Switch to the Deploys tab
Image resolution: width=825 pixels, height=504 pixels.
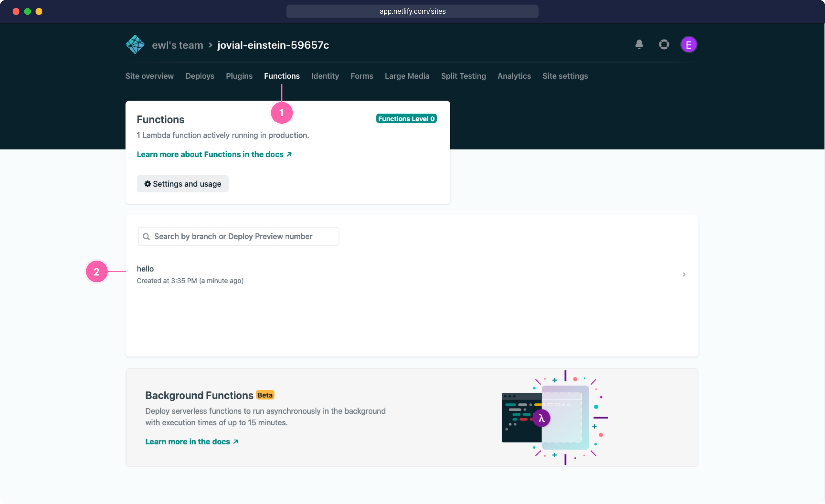coord(200,76)
